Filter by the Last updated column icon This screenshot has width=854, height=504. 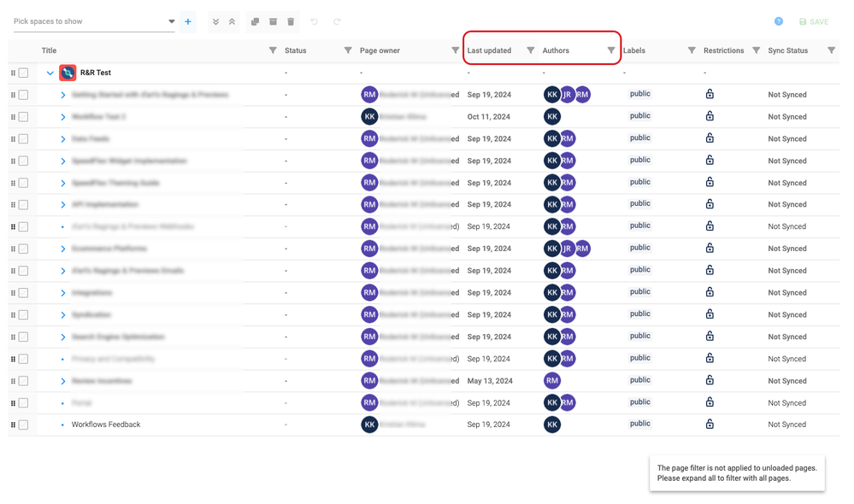coord(531,50)
